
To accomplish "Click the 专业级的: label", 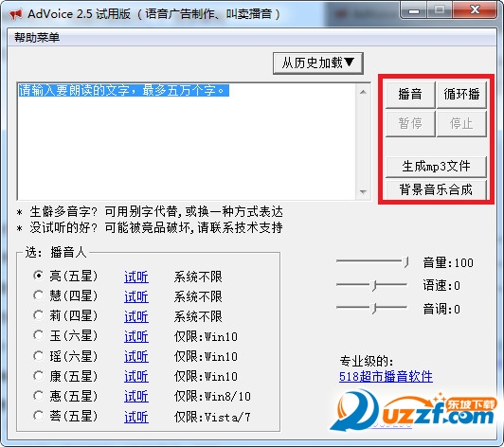I will [367, 362].
